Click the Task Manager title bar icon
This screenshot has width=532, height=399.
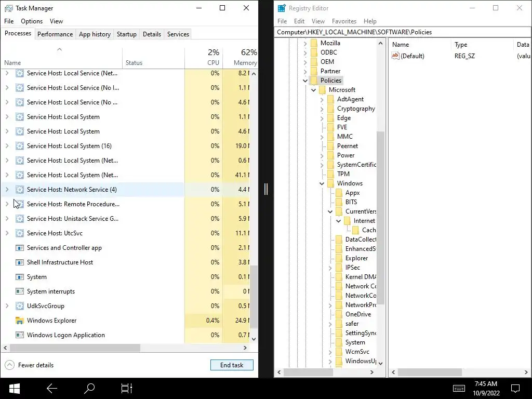pyautogui.click(x=8, y=8)
